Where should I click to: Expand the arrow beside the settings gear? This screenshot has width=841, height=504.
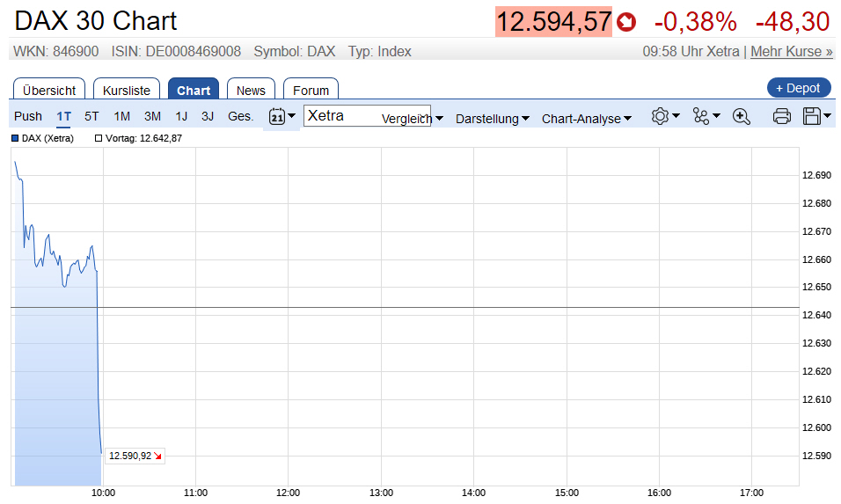676,116
